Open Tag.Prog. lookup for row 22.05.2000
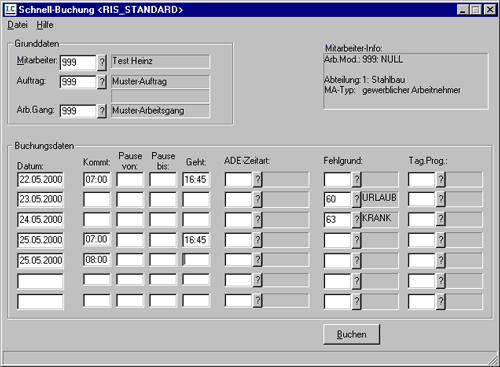Viewport: 500px width, 367px height. coord(441,180)
